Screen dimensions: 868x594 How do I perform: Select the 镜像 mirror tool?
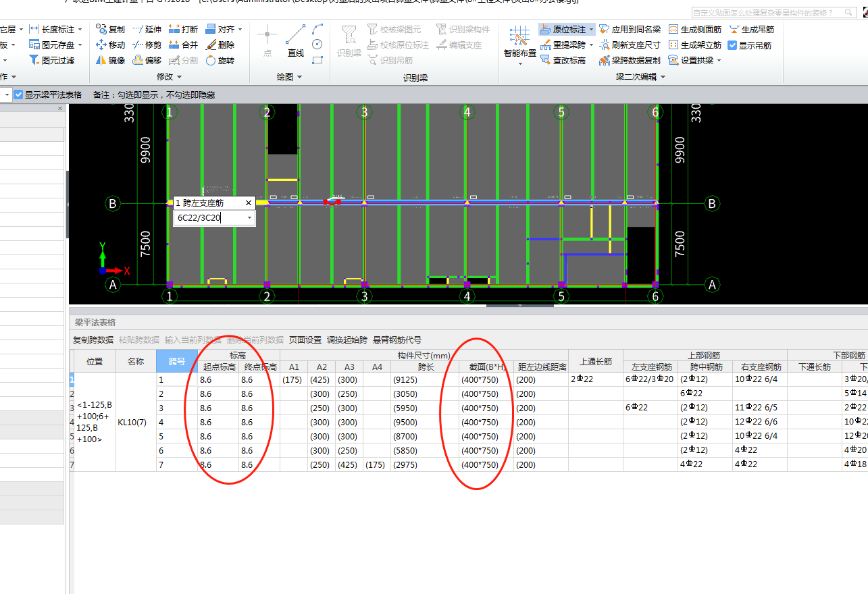[110, 60]
